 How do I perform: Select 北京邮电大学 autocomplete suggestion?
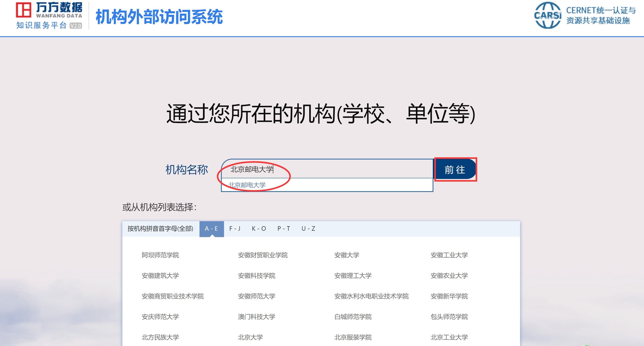pos(247,185)
